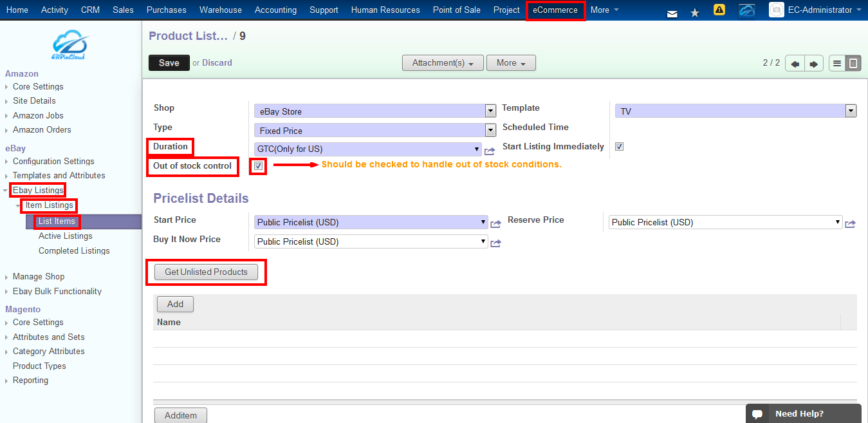This screenshot has width=868, height=423.
Task: Open the Sales top menu
Action: 123,10
